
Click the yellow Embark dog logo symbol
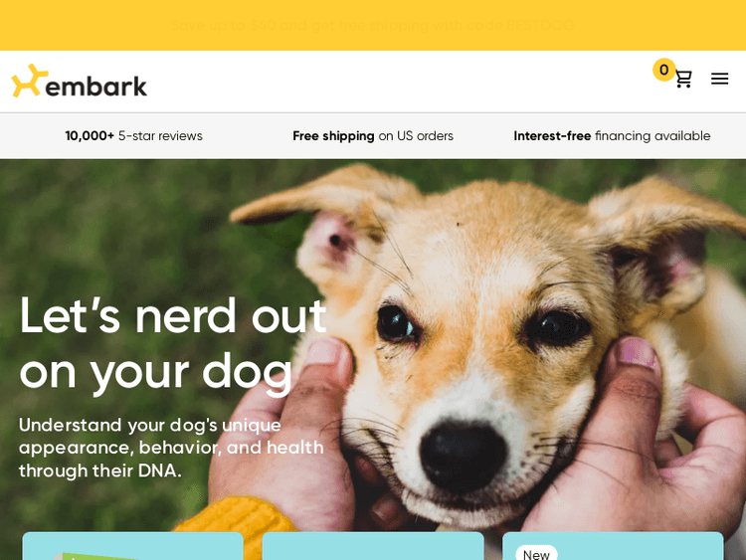pos(30,81)
